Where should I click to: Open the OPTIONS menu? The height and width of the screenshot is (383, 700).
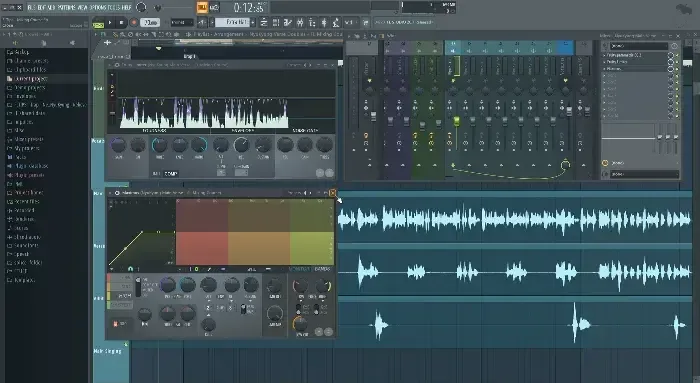click(x=98, y=8)
